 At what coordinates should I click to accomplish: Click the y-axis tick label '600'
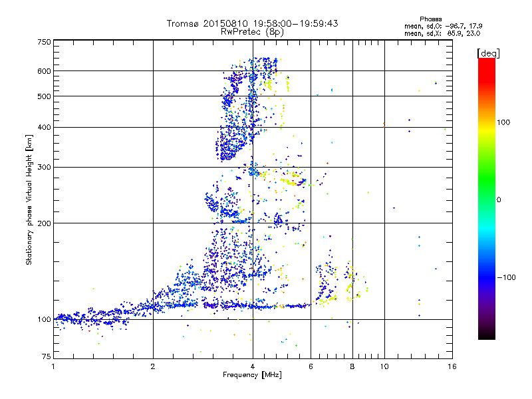coord(44,71)
